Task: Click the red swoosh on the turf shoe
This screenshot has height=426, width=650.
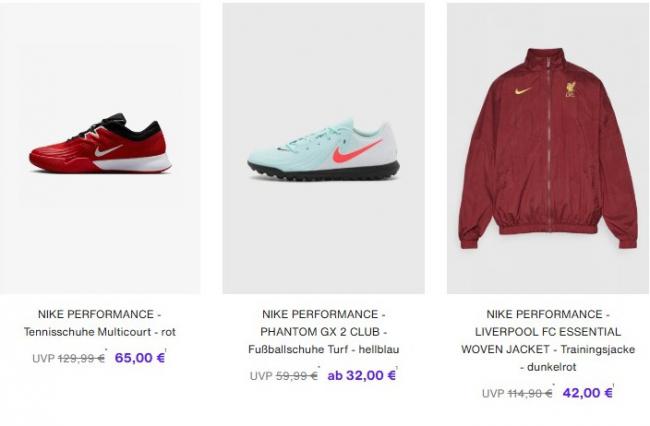Action: (x=357, y=152)
